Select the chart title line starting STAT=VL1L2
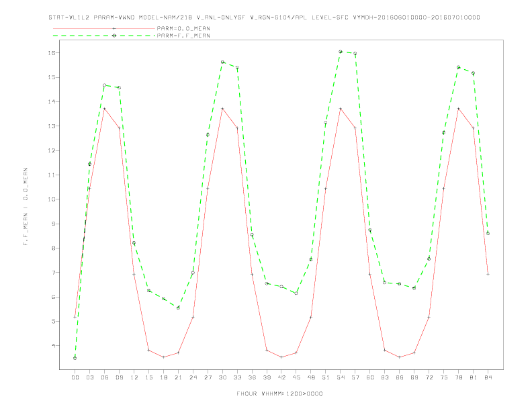The image size is (532, 411). click(264, 17)
